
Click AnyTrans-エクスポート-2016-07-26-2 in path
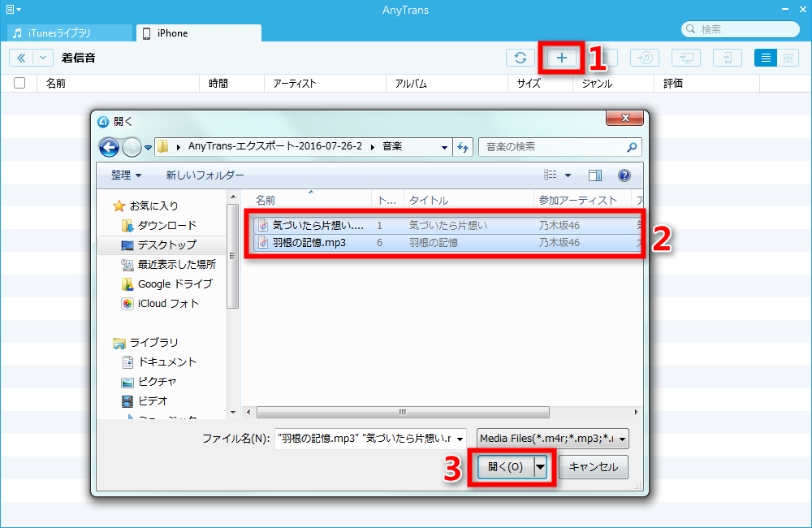coord(275,147)
